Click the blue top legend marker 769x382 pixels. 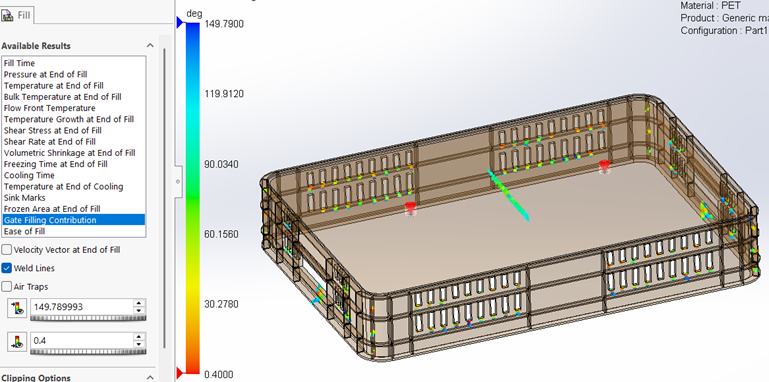pyautogui.click(x=180, y=22)
